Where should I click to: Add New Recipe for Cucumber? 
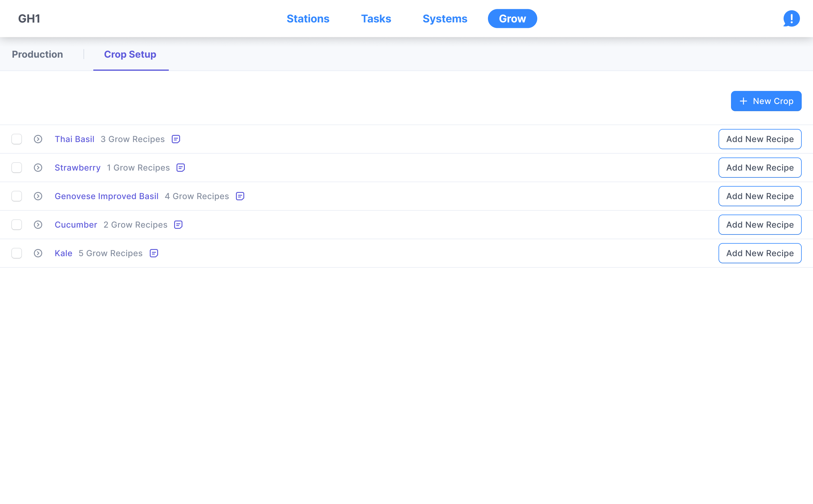[760, 225]
